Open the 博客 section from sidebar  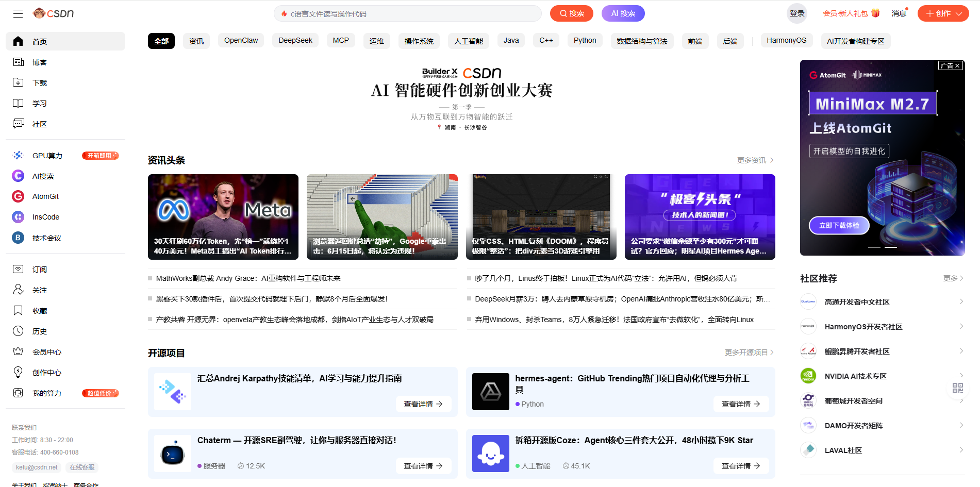point(40,62)
